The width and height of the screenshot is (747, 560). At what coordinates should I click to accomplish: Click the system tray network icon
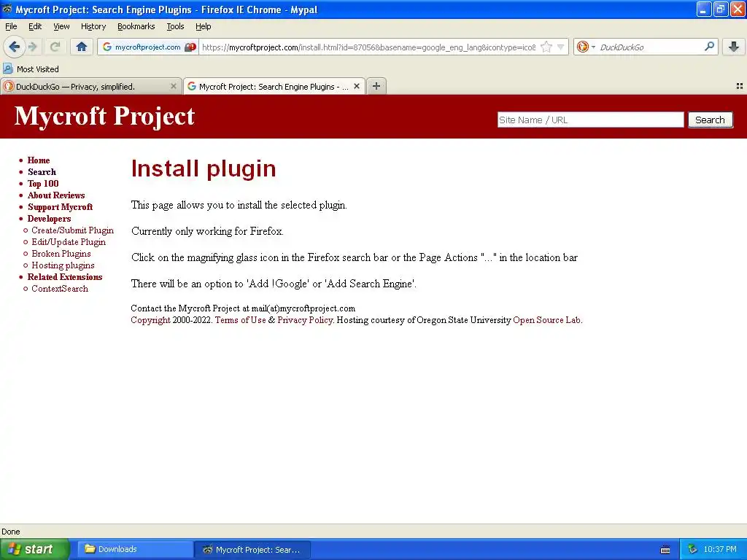(x=692, y=550)
